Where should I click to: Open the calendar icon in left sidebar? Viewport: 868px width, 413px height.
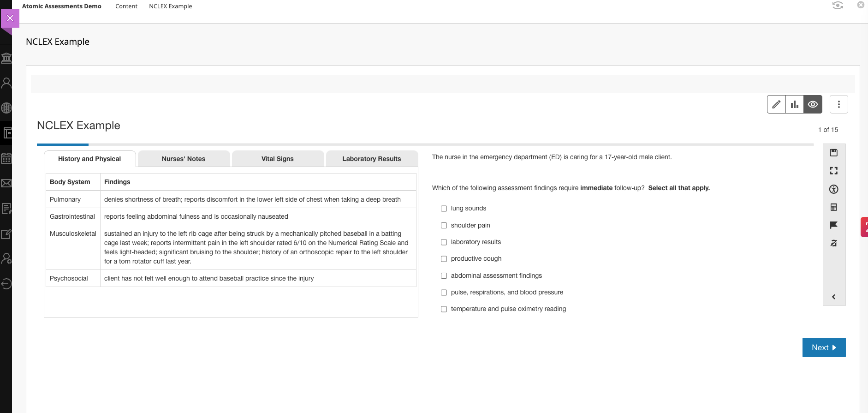click(6, 158)
